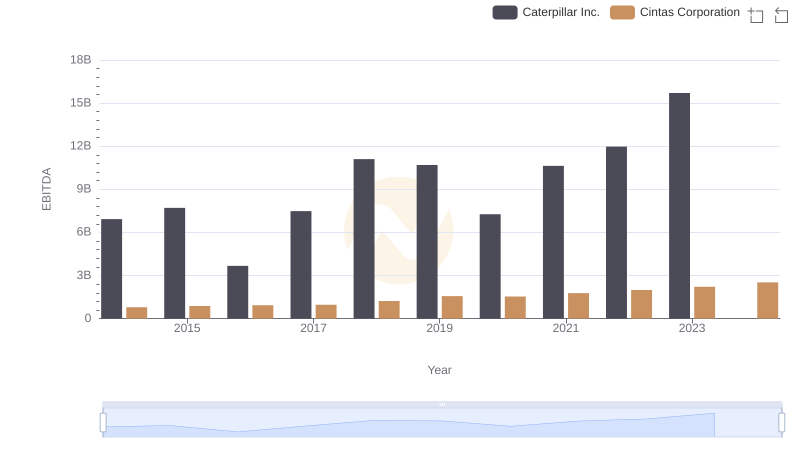Click the 2017 x-axis label
The image size is (800, 461).
tap(313, 328)
